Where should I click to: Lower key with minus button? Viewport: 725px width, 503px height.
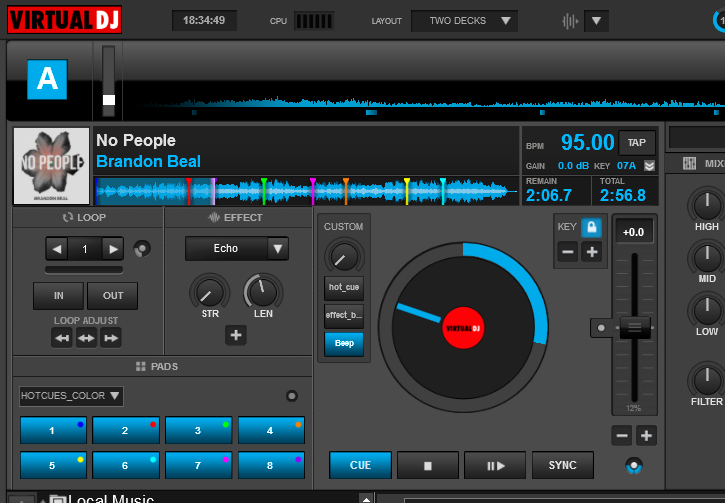point(568,252)
